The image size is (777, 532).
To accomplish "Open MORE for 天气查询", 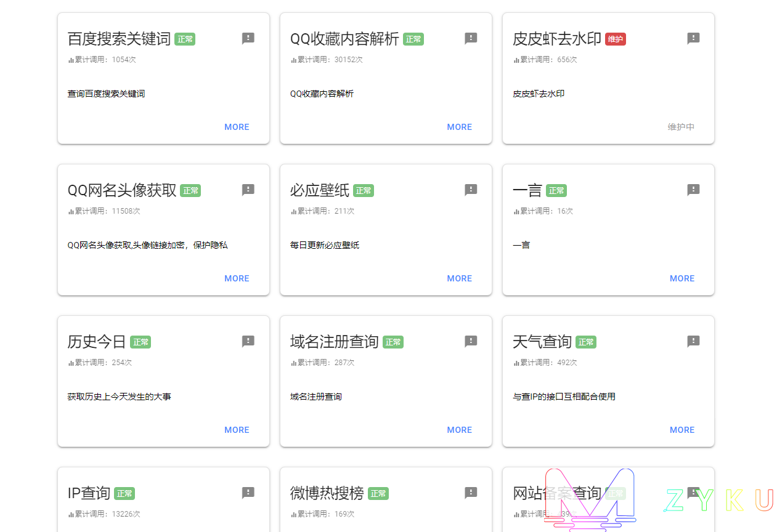I will (x=681, y=430).
